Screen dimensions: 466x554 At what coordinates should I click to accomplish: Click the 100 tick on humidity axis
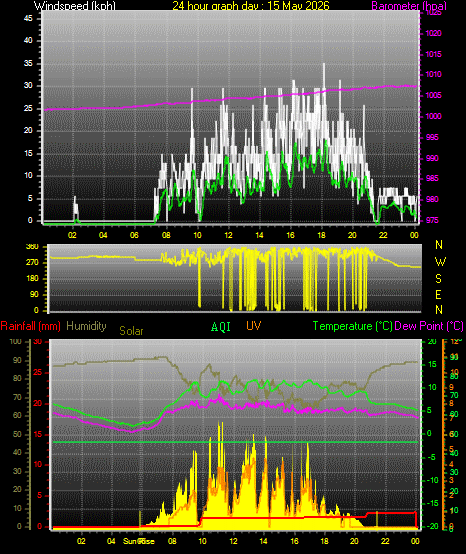(16, 341)
